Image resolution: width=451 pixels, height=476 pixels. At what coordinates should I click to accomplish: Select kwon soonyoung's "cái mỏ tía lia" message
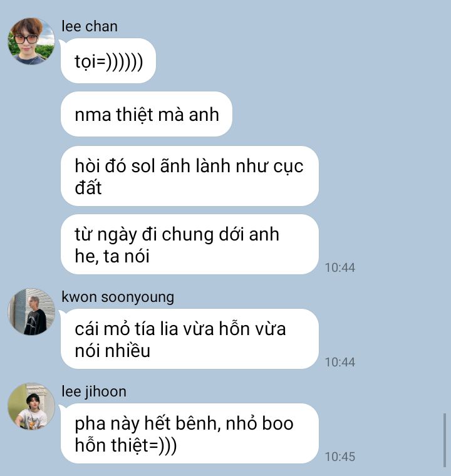point(190,339)
